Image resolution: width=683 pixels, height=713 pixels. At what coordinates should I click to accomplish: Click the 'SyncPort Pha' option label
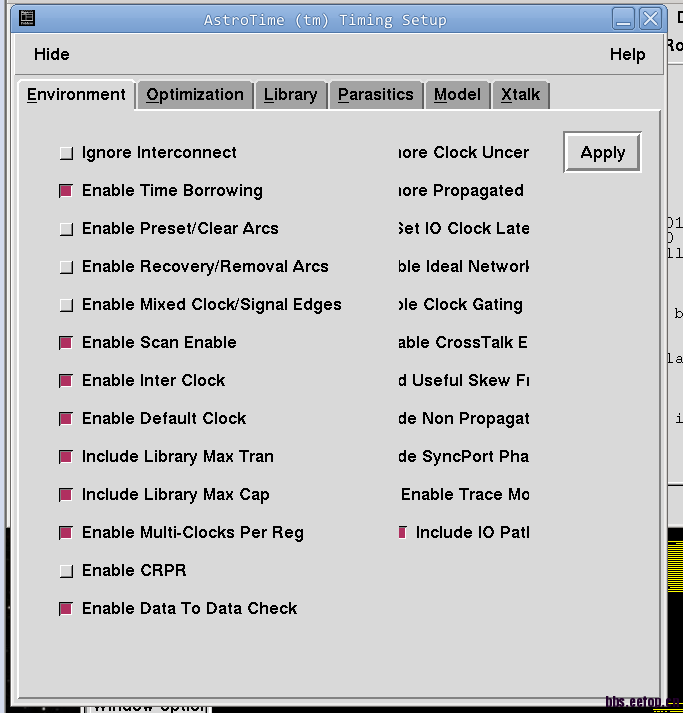464,457
